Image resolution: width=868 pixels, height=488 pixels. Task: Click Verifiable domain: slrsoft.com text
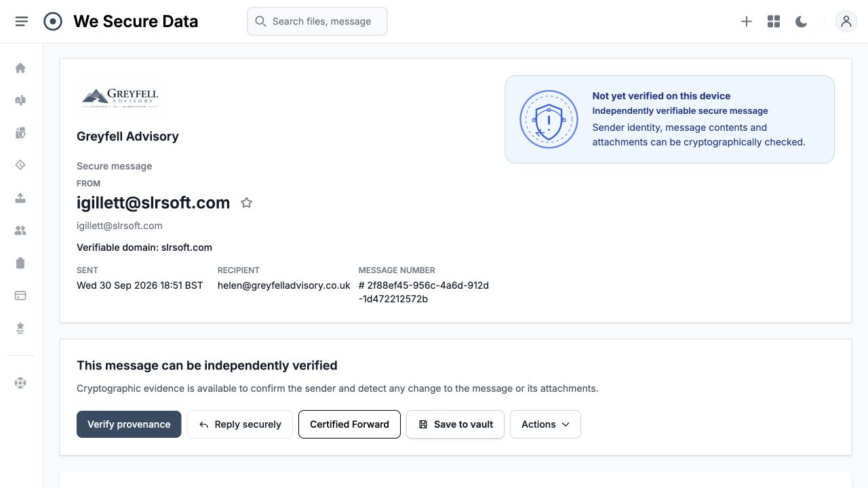144,247
